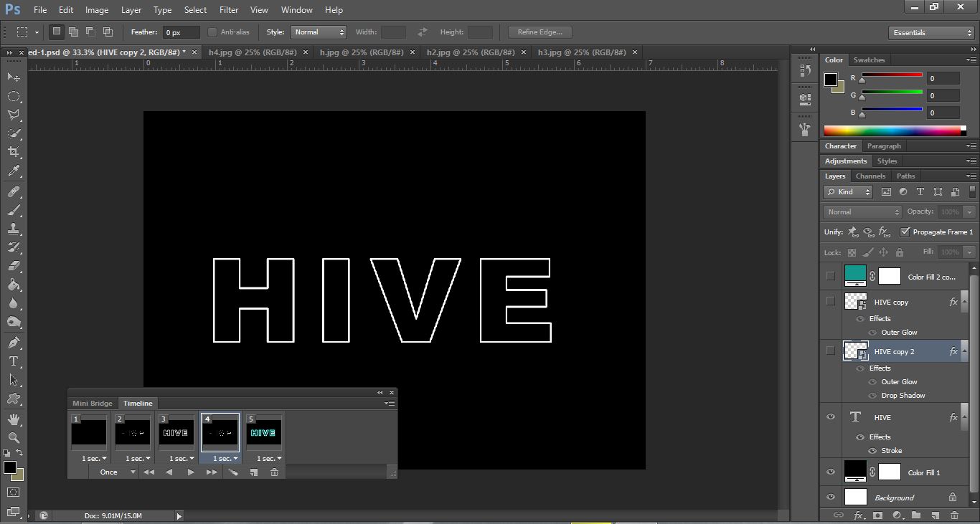Image resolution: width=980 pixels, height=524 pixels.
Task: Select the Hand tool
Action: (14, 419)
